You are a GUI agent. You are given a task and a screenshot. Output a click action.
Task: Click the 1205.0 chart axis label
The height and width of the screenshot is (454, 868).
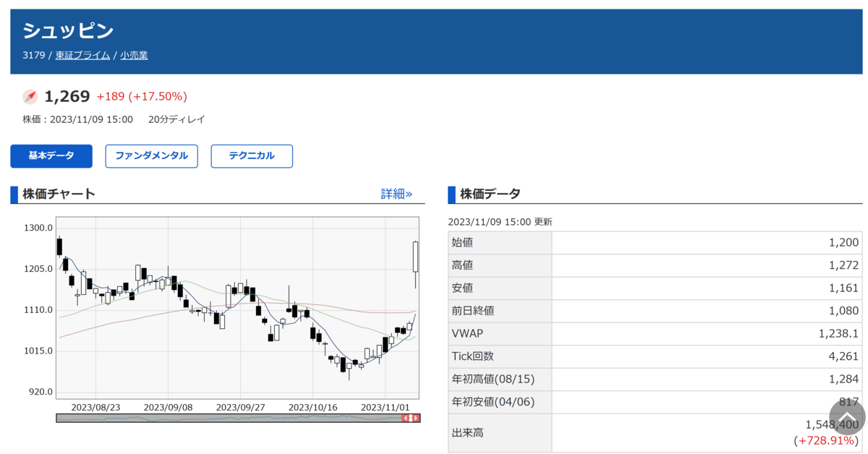38,269
